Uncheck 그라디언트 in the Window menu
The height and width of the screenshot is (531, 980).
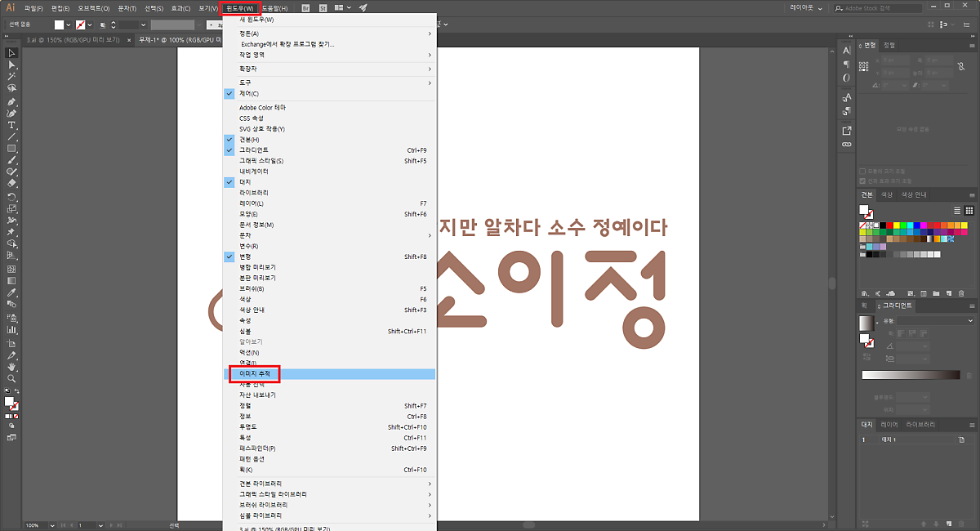pos(253,150)
